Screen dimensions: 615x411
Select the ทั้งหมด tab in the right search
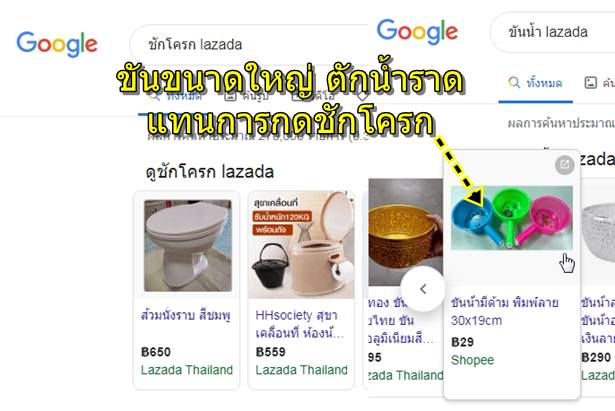point(536,83)
